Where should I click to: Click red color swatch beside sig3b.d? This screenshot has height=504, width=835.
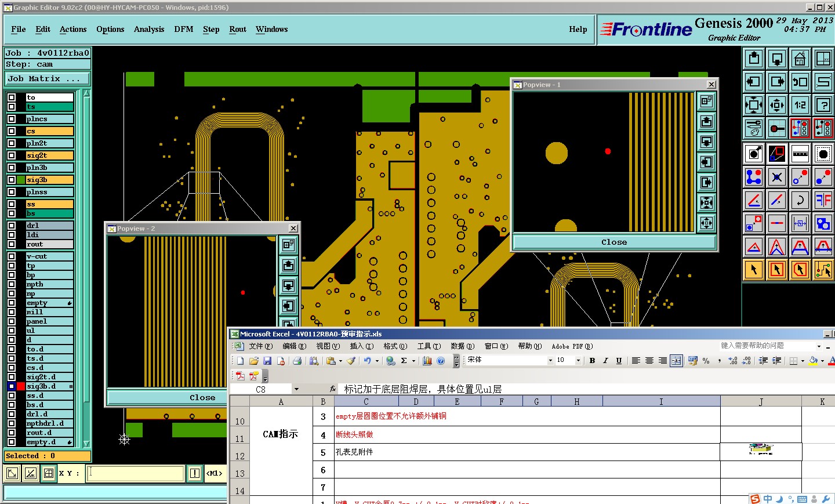(21, 386)
